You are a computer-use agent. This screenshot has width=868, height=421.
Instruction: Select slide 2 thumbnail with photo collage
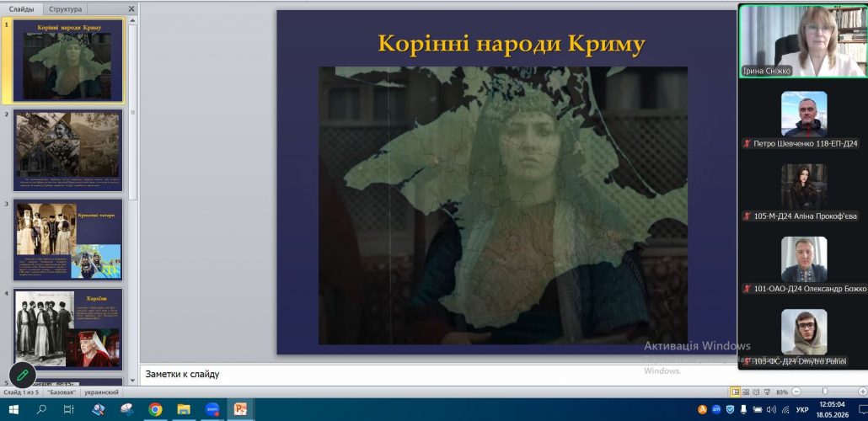(68, 151)
